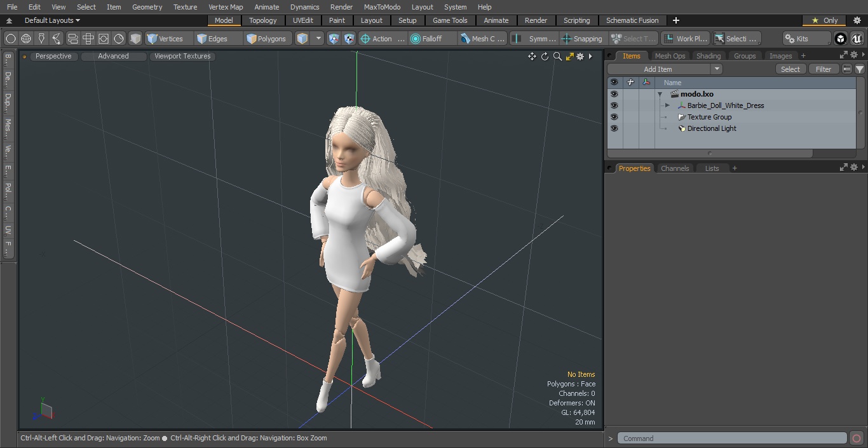Viewport: 868px width, 448px height.
Task: Open the Kits menu
Action: pos(806,39)
